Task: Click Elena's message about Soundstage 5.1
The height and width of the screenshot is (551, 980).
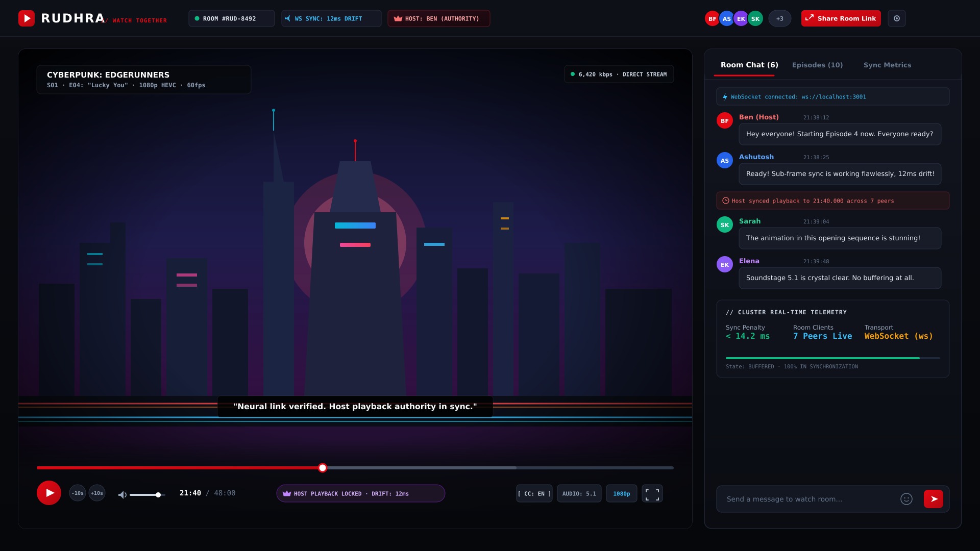Action: tap(840, 278)
